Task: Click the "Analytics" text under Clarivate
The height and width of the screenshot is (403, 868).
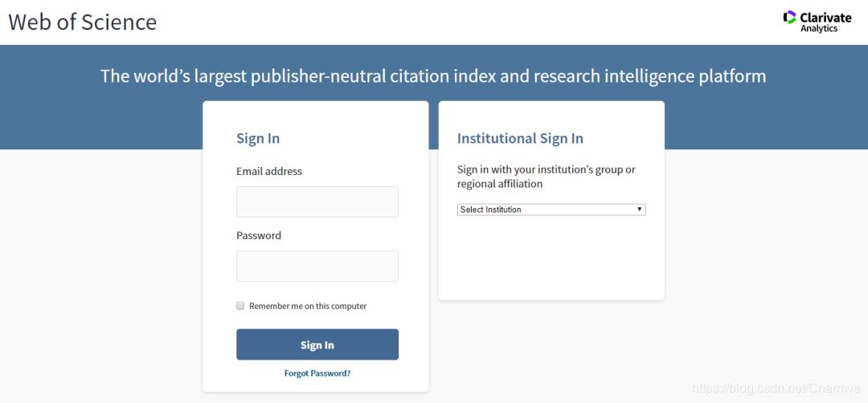Action: pos(819,29)
